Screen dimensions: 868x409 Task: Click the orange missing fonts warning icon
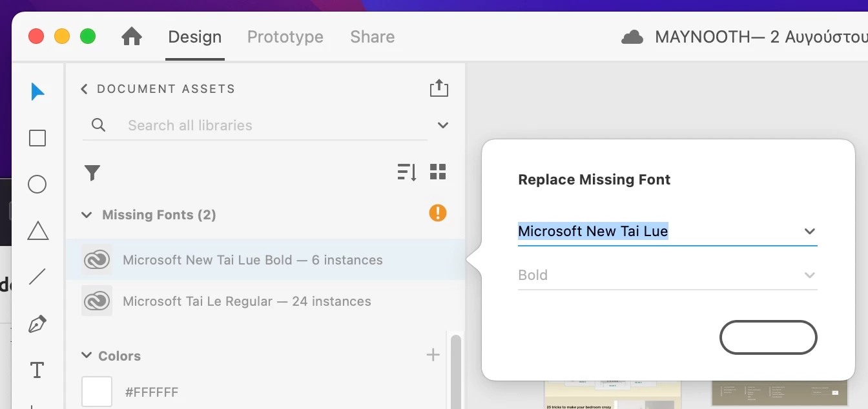438,213
